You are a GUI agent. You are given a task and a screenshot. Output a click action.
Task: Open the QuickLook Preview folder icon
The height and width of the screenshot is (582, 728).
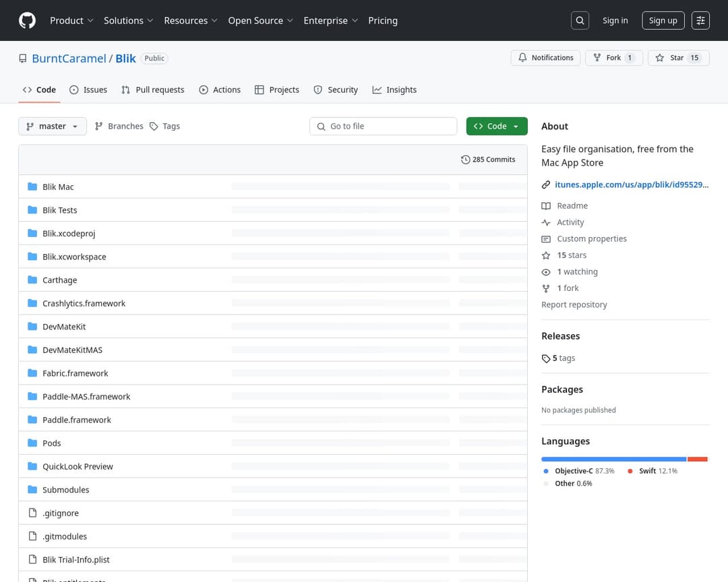click(32, 466)
